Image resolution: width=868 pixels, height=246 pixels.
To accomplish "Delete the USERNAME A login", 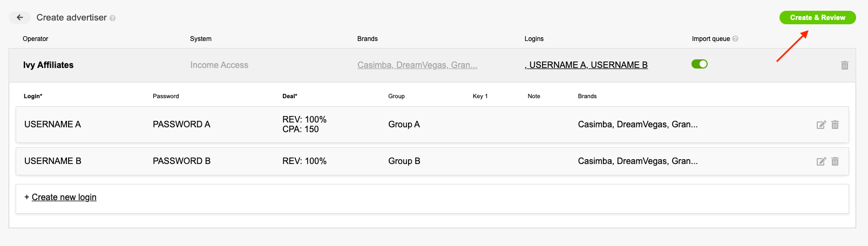I will click(x=835, y=125).
